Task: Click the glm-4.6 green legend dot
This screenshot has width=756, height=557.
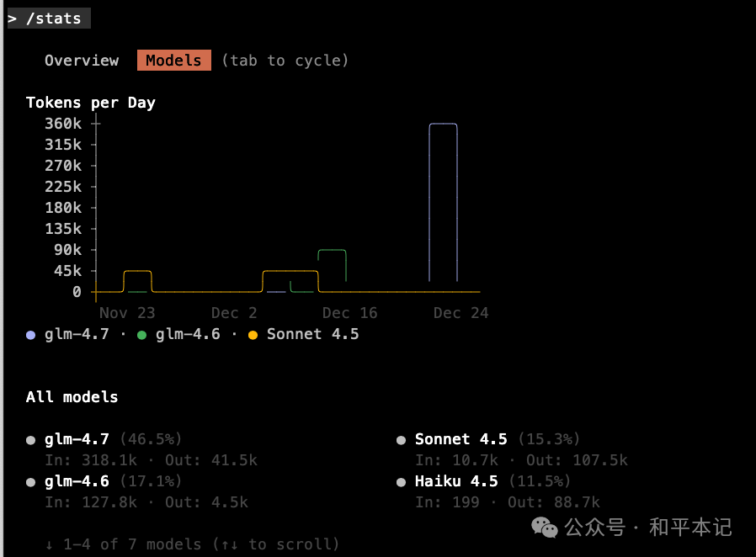Action: coord(141,335)
